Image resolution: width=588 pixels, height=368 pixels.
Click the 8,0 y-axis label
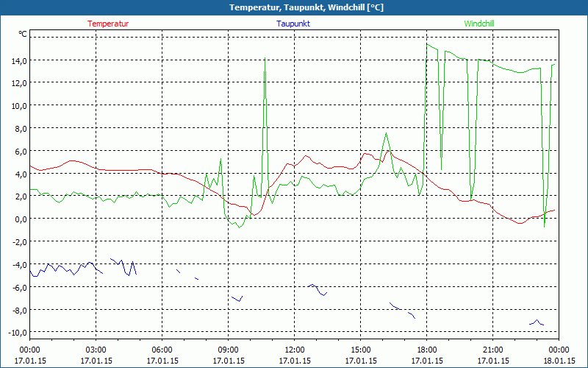tap(21, 129)
